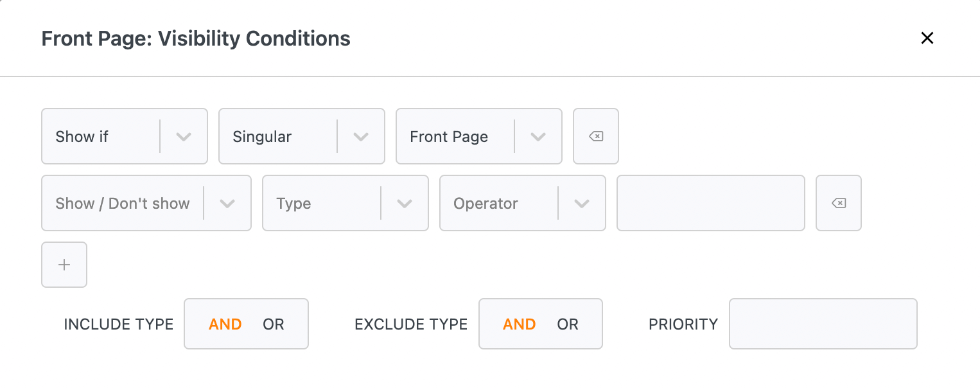Set Include Type to AND

tap(225, 324)
